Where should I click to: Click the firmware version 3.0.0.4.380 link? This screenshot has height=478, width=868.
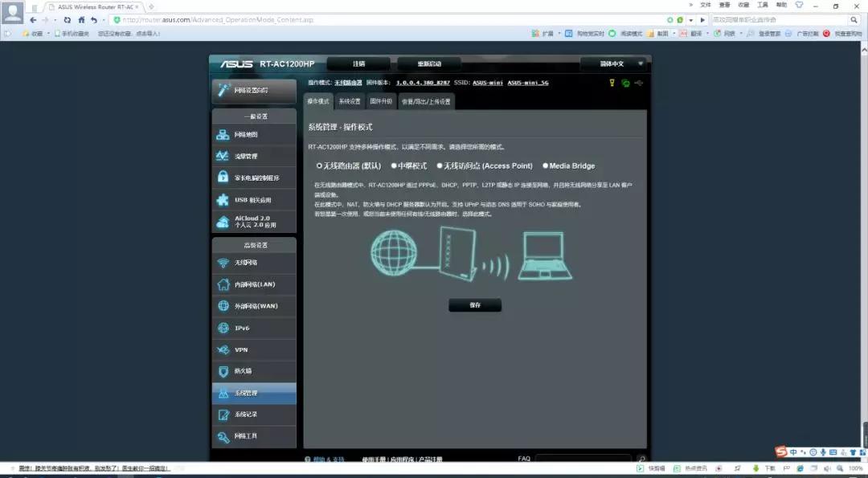click(x=423, y=83)
